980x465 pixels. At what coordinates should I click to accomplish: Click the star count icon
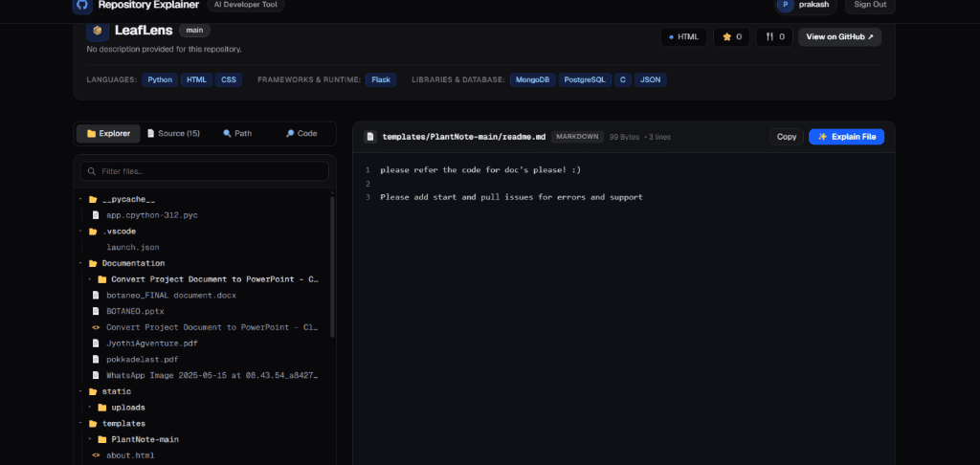(726, 37)
